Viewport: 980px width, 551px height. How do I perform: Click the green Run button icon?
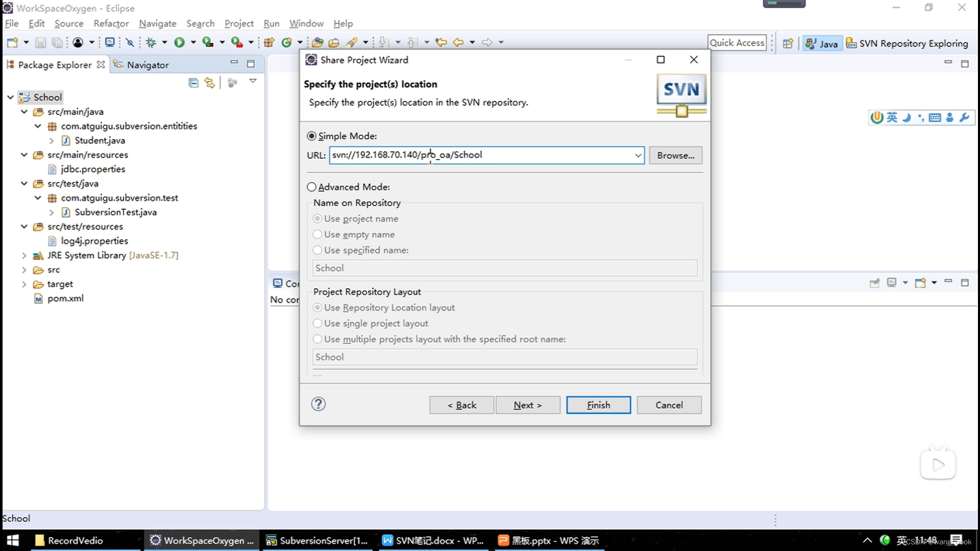pos(179,43)
